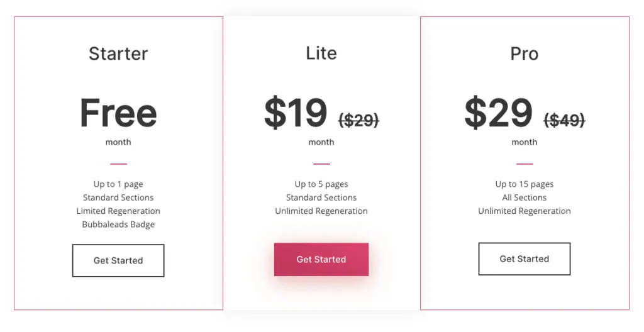Click Get Started under the Starter plan
Image resolution: width=644 pixels, height=332 pixels.
point(118,260)
